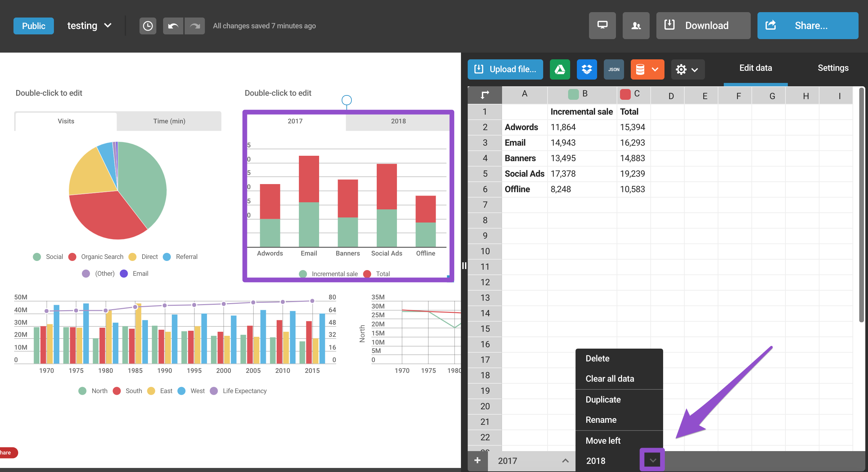This screenshot has width=868, height=472.
Task: Expand the testing project name dropdown
Action: (107, 25)
